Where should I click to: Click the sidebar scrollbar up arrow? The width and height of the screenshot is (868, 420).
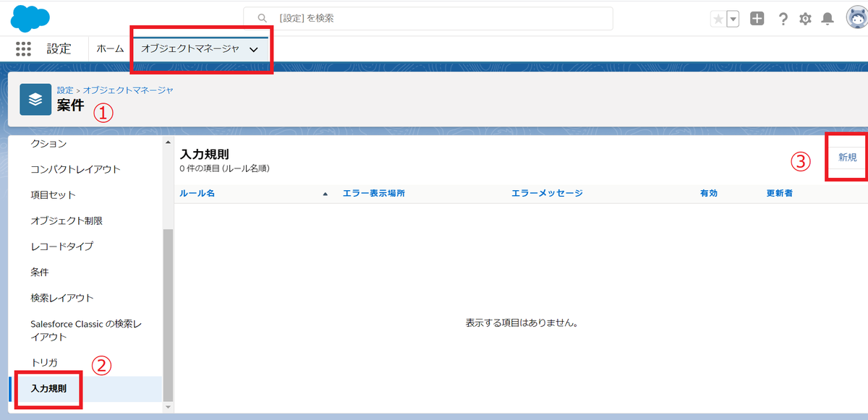coord(169,142)
